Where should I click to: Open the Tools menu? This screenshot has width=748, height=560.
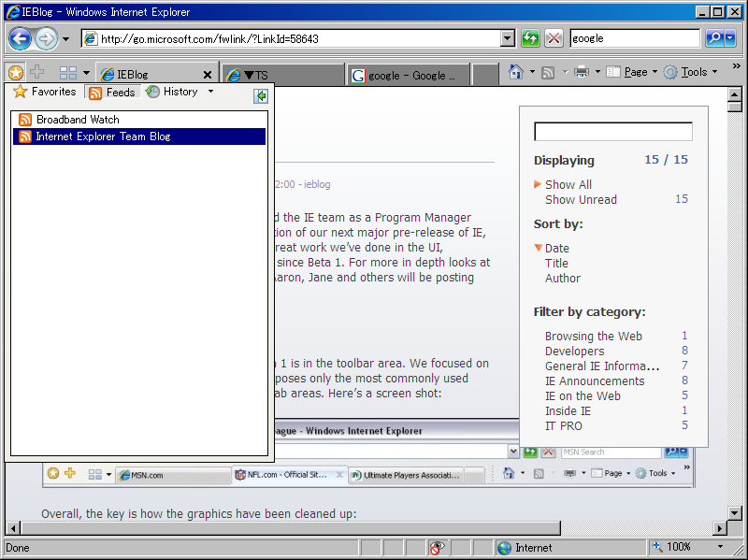691,72
